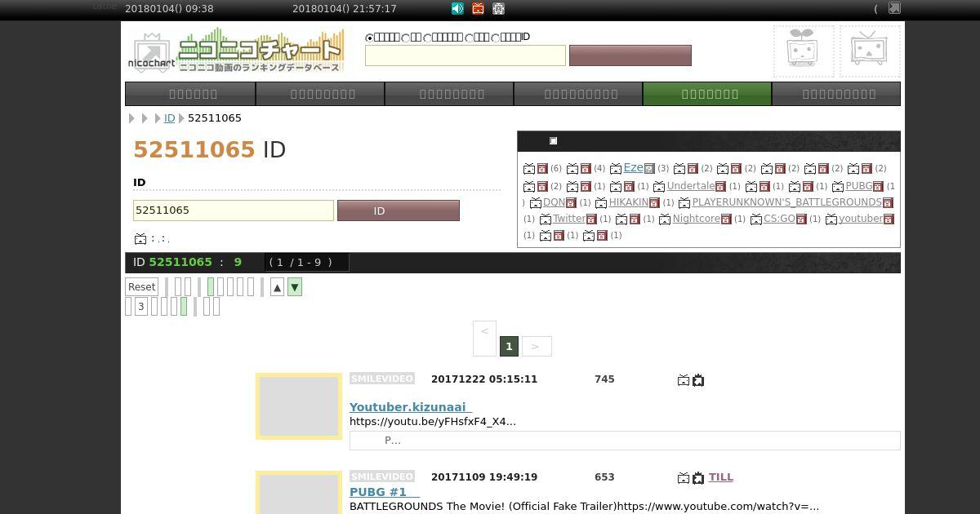Click the red icon after Twitter tag

[x=591, y=219]
